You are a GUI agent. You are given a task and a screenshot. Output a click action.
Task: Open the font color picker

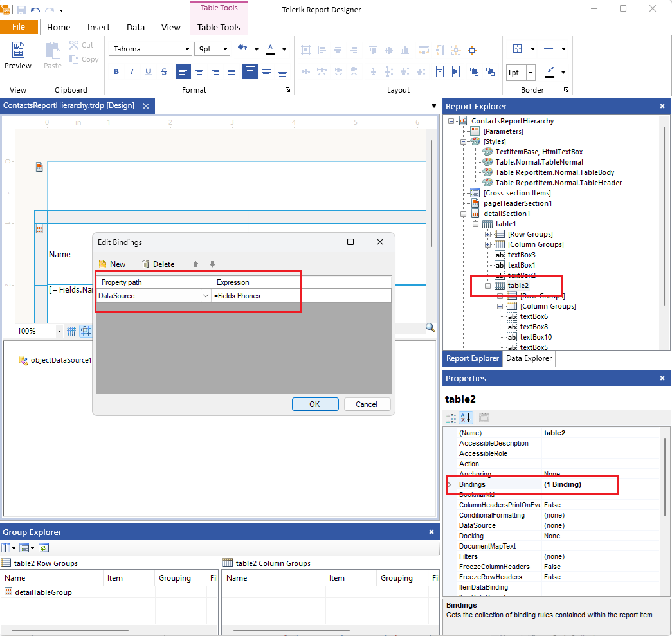(x=284, y=50)
